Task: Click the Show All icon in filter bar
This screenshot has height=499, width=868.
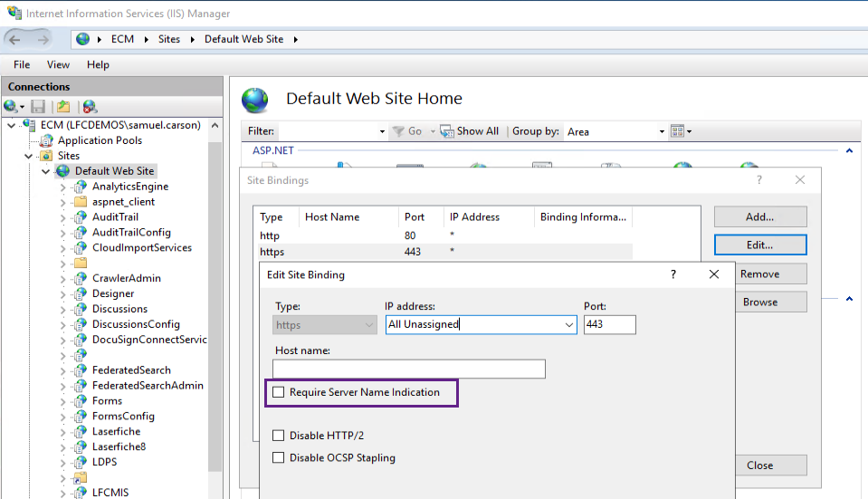Action: click(447, 131)
